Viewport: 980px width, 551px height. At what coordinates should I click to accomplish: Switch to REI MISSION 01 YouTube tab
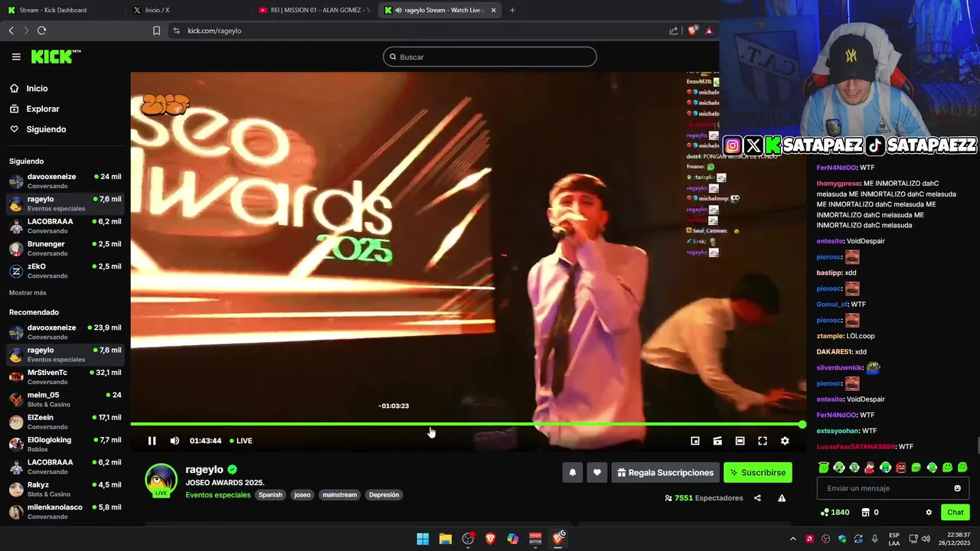click(314, 10)
